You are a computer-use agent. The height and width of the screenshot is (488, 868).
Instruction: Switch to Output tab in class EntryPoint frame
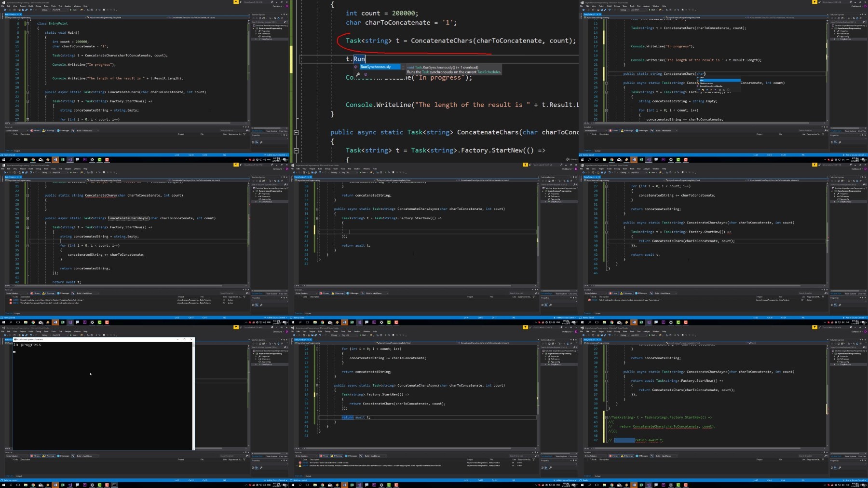(x=17, y=151)
